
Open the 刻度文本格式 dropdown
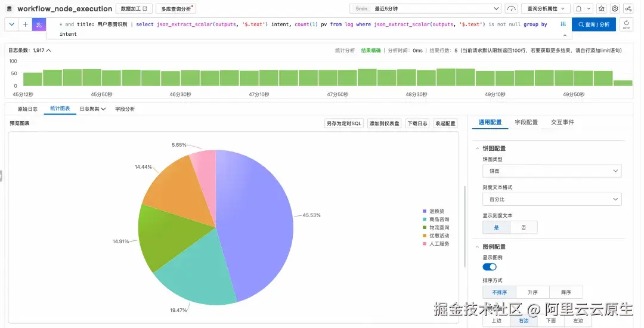click(x=552, y=199)
